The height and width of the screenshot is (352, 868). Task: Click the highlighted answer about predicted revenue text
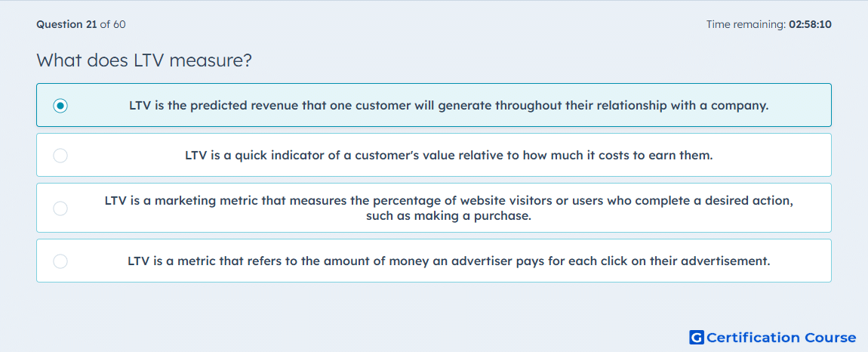[x=449, y=105]
